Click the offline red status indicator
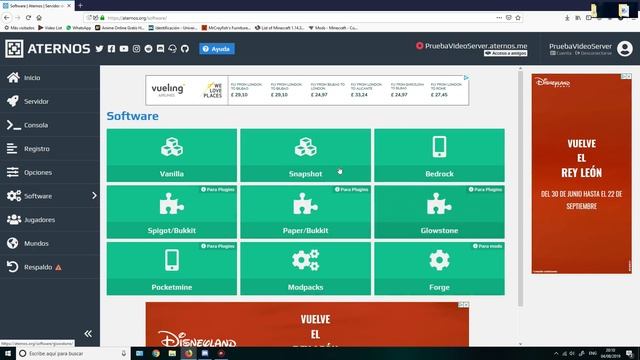640x360 pixels. click(419, 46)
